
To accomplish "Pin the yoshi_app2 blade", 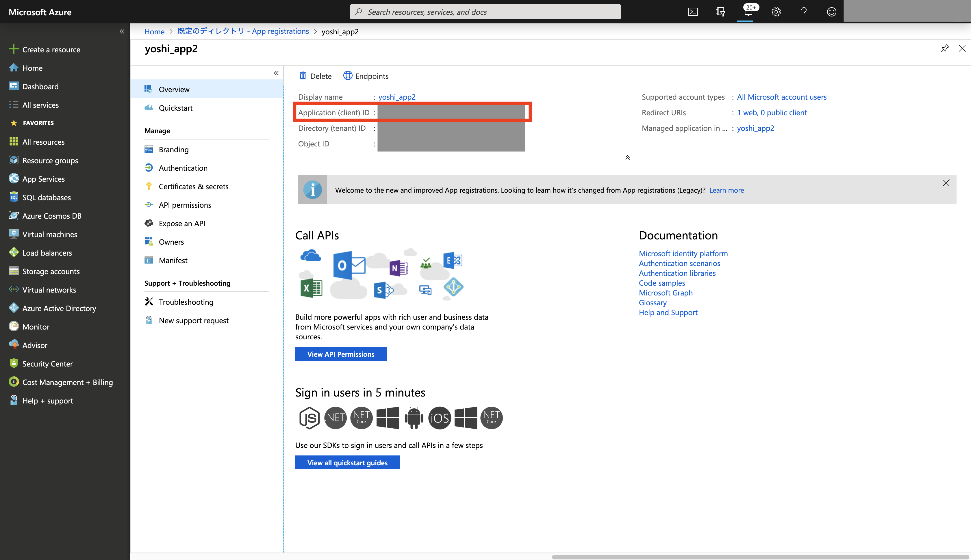I will (x=945, y=49).
